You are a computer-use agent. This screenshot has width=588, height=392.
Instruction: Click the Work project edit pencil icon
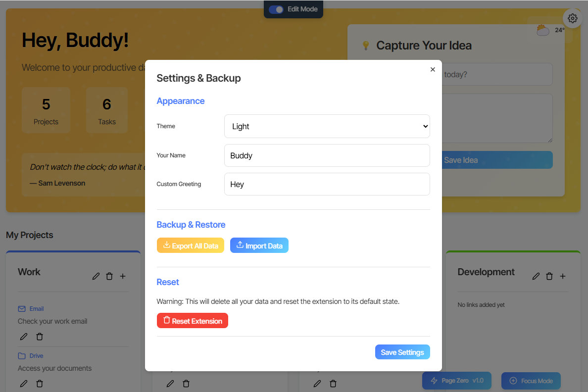[x=96, y=276]
